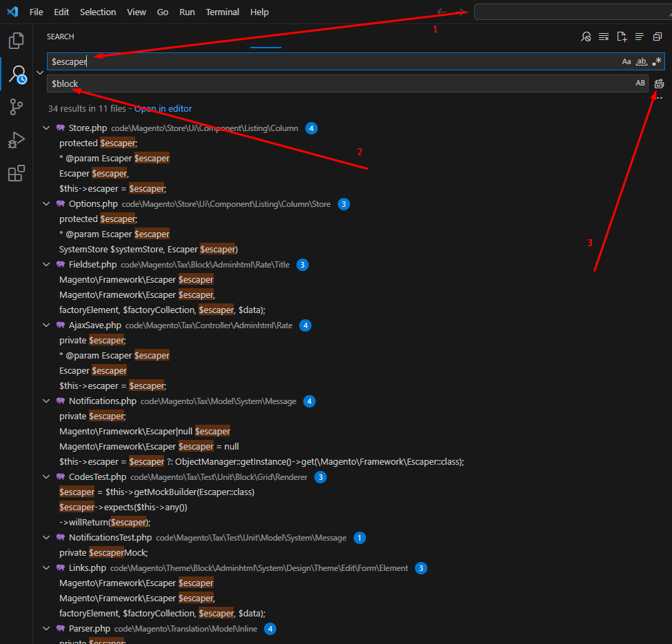Collapse Options.php result group

[46, 203]
